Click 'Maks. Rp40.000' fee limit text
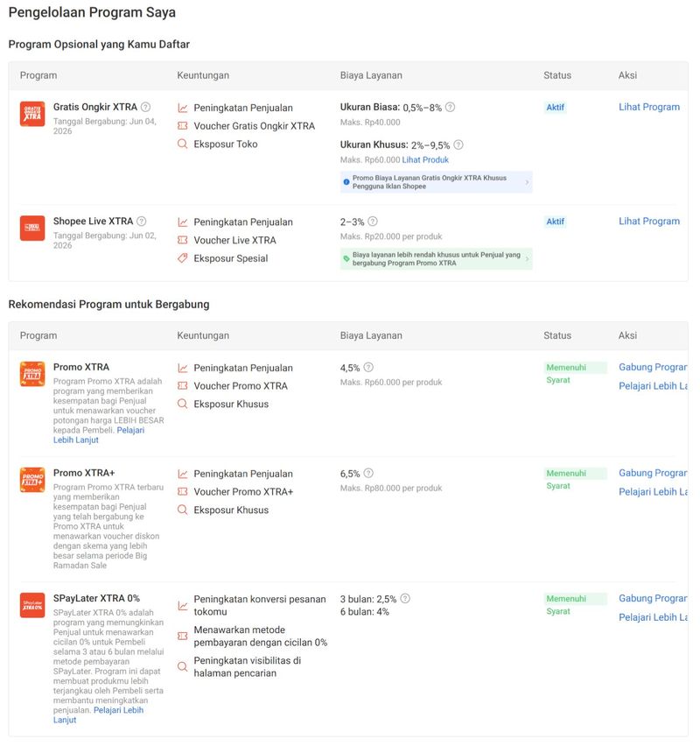The height and width of the screenshot is (746, 700). click(x=370, y=123)
